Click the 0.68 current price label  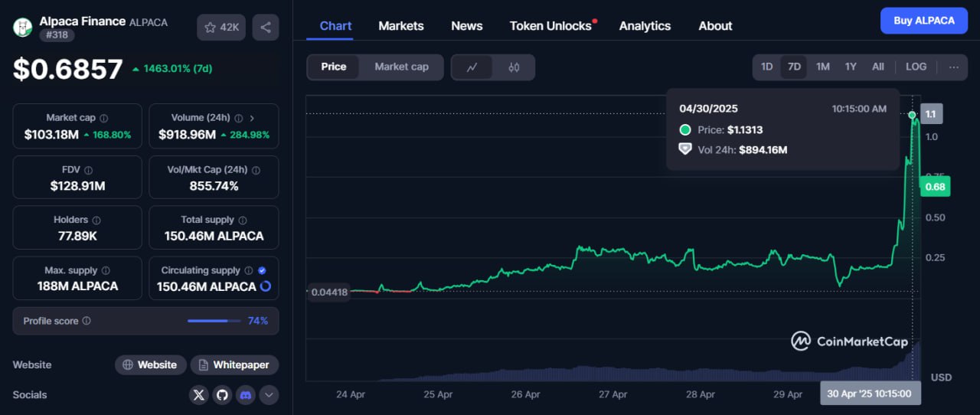tap(935, 186)
